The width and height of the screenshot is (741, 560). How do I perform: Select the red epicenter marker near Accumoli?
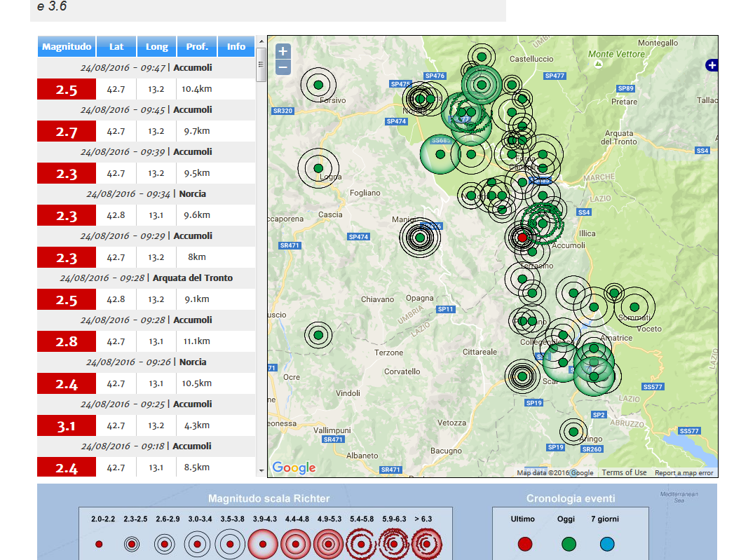tap(522, 238)
